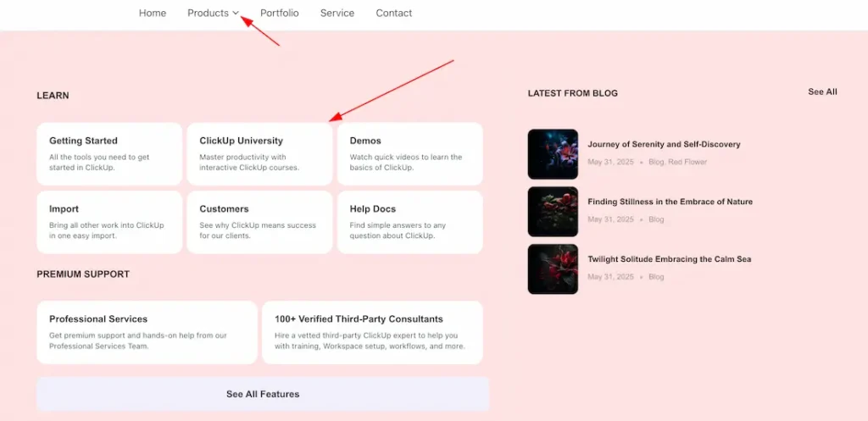Open the Demos card

coord(409,153)
